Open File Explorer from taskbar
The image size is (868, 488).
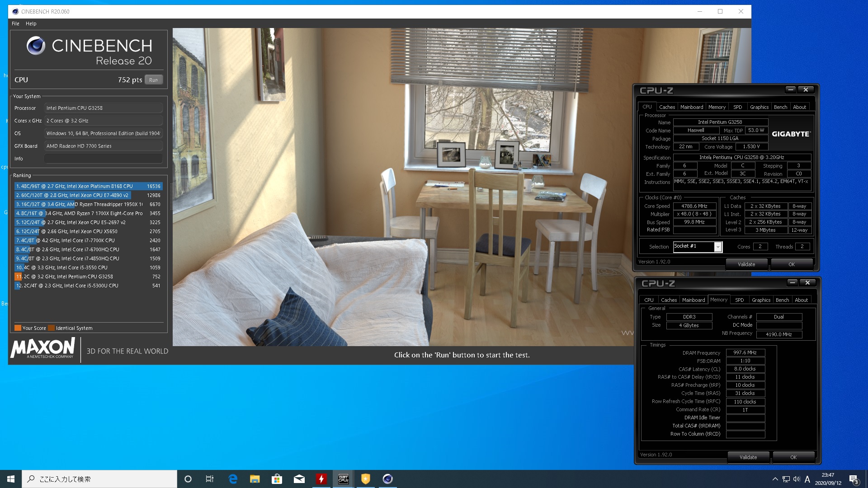tap(255, 479)
